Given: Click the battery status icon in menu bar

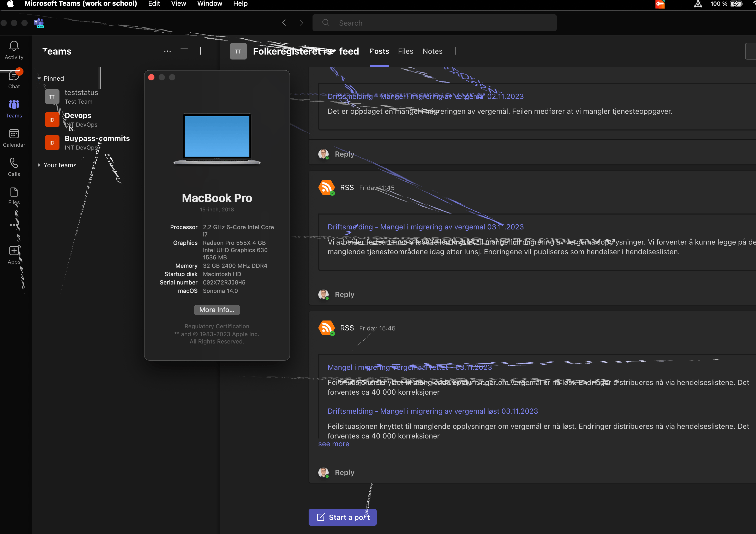Looking at the screenshot, I should click(736, 4).
